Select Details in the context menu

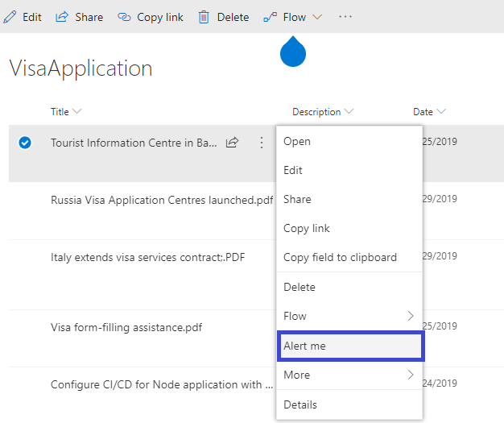pos(300,404)
